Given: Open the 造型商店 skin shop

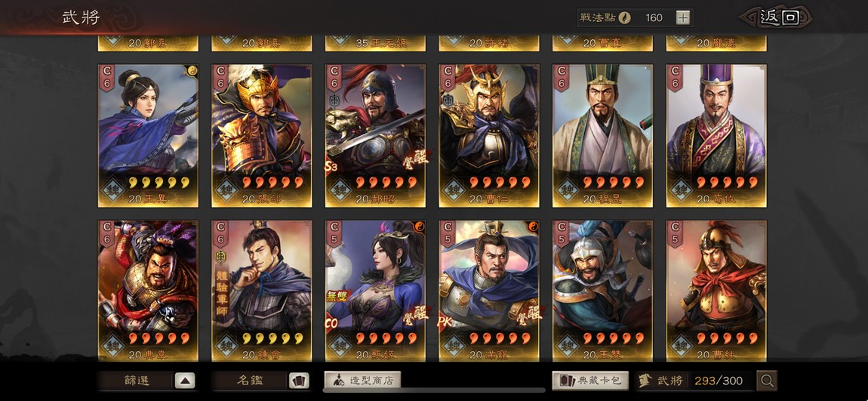Looking at the screenshot, I should click(362, 380).
